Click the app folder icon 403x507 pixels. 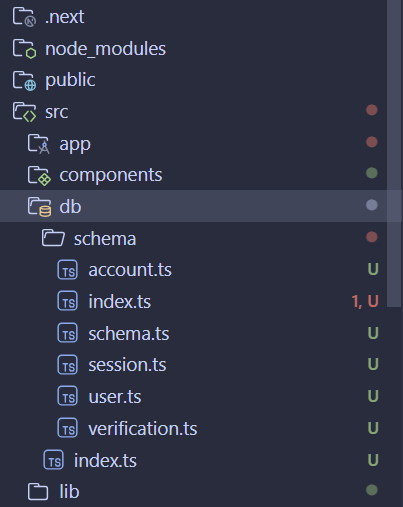point(39,144)
